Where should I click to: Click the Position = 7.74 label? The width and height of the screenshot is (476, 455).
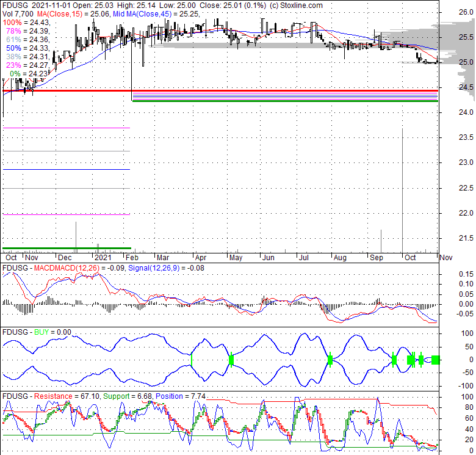click(x=181, y=396)
